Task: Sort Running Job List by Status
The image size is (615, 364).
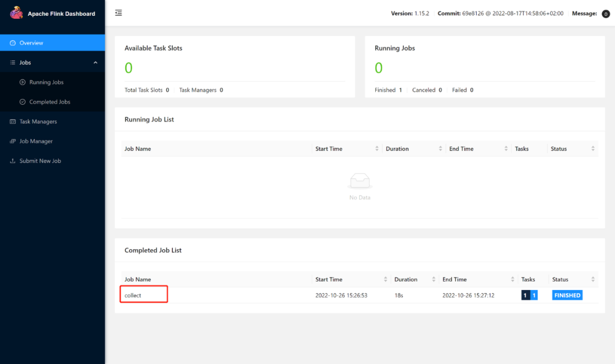Action: (593, 148)
